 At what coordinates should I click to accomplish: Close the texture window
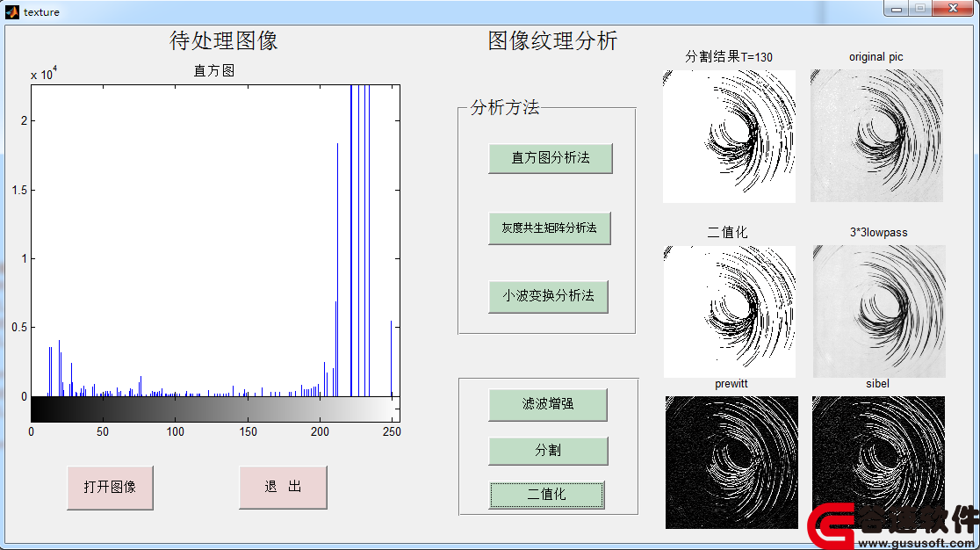pyautogui.click(x=953, y=9)
